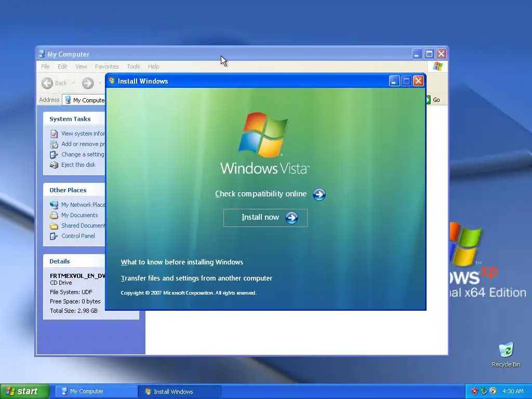Click the red security shield tray icon
This screenshot has width=532, height=399.
coord(474,392)
